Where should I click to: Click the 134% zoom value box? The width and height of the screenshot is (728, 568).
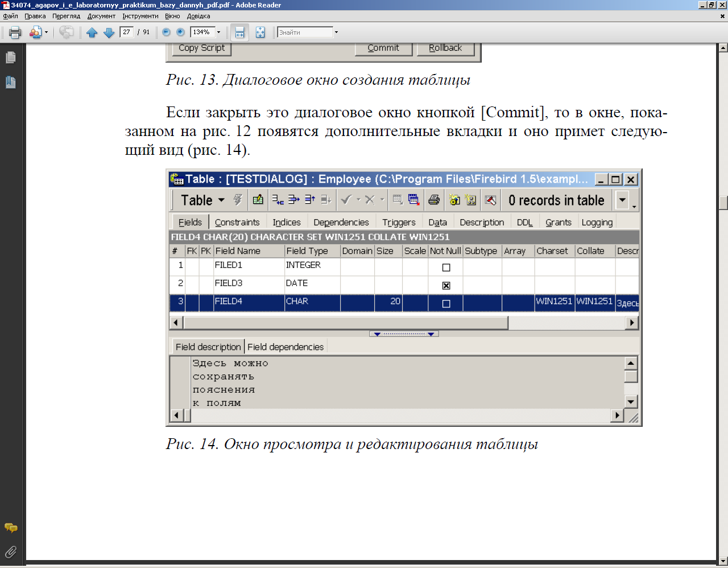[202, 32]
